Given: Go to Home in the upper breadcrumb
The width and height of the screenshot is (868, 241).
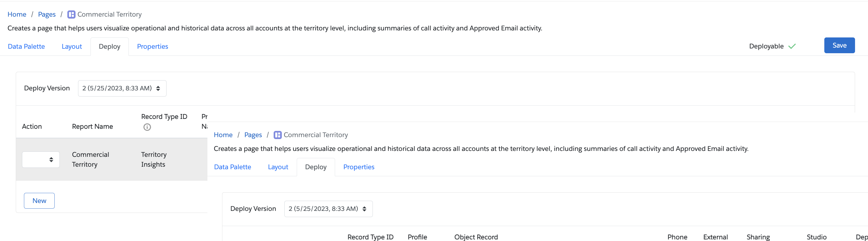Looking at the screenshot, I should click(17, 14).
